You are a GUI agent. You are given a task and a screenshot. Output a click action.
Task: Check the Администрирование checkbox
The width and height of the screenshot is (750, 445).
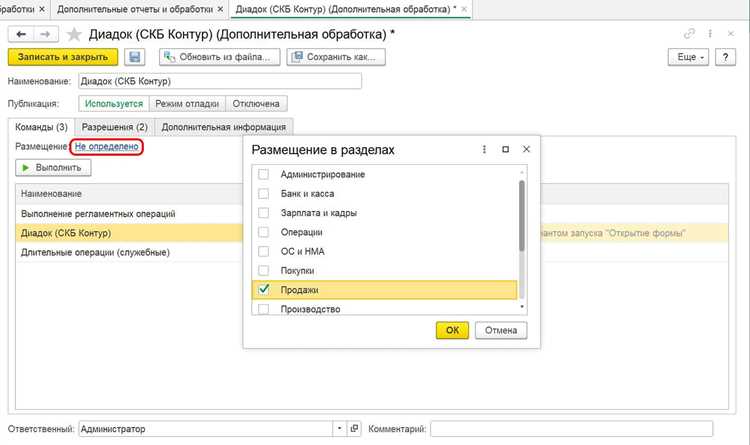point(264,174)
